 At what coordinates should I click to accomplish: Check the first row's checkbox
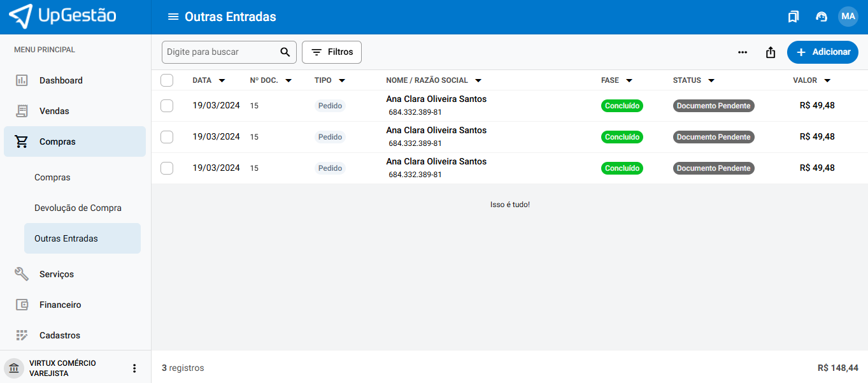tap(167, 106)
